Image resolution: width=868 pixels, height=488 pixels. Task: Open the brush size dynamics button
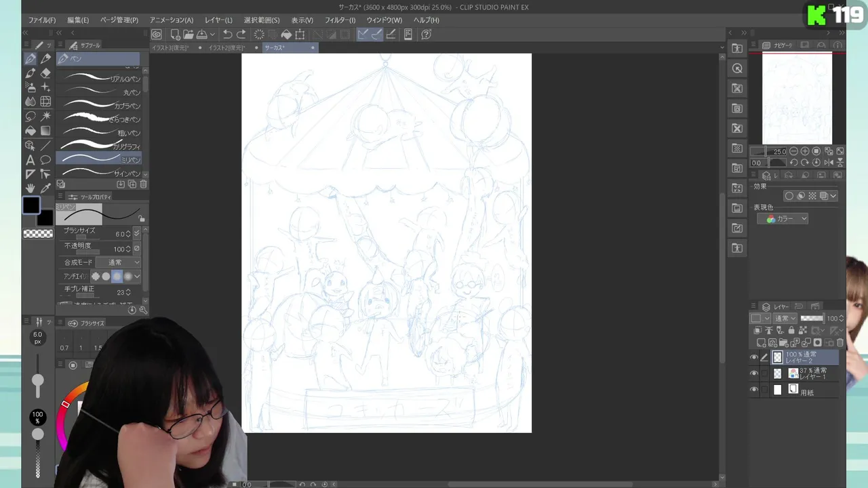click(137, 234)
